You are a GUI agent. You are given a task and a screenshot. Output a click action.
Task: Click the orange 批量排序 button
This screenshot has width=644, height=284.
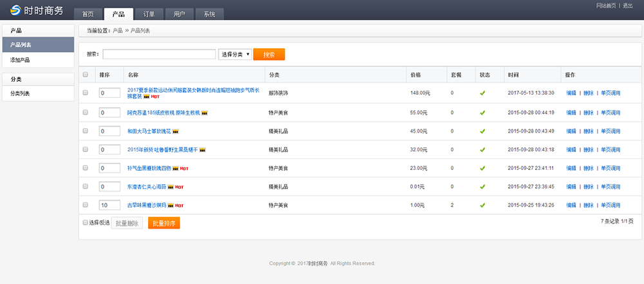[164, 223]
